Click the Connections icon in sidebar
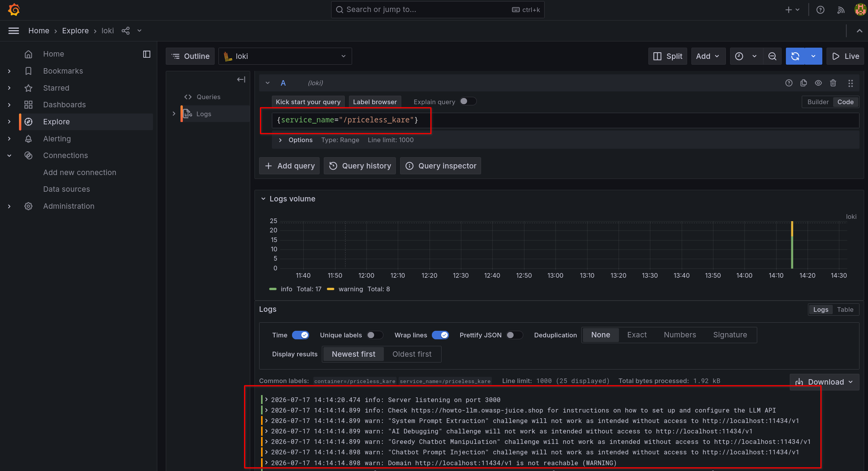Viewport: 868px width, 471px height. click(28, 155)
